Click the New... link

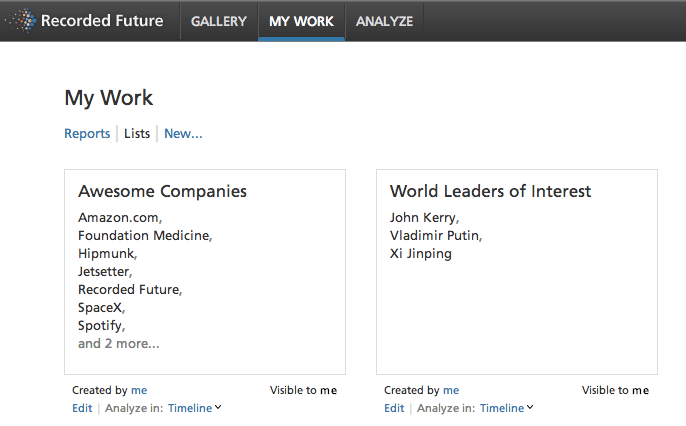[183, 134]
